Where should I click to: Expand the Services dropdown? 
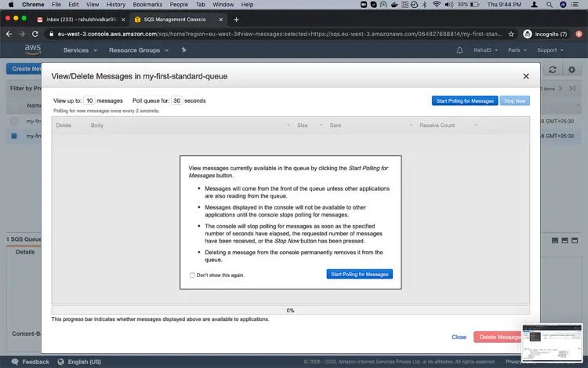click(80, 50)
